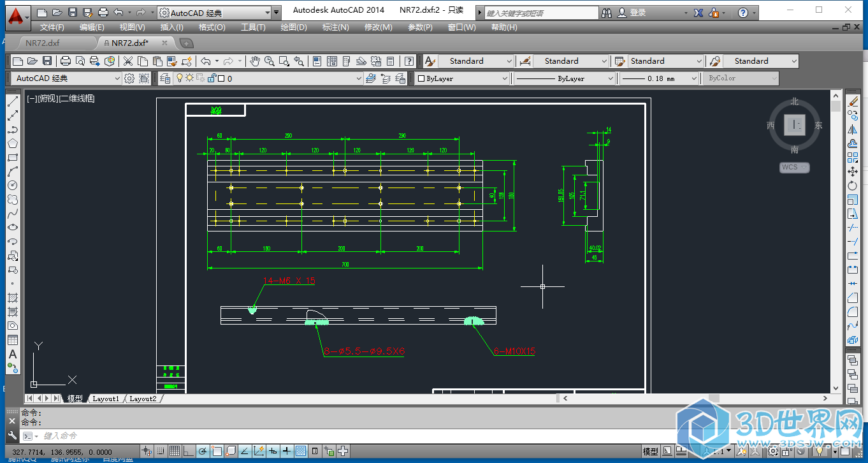
Task: Switch to the Layout1 tab
Action: tap(105, 399)
